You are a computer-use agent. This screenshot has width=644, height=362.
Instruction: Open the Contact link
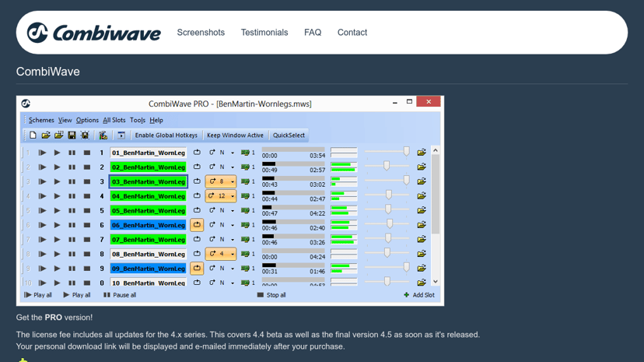[352, 33]
